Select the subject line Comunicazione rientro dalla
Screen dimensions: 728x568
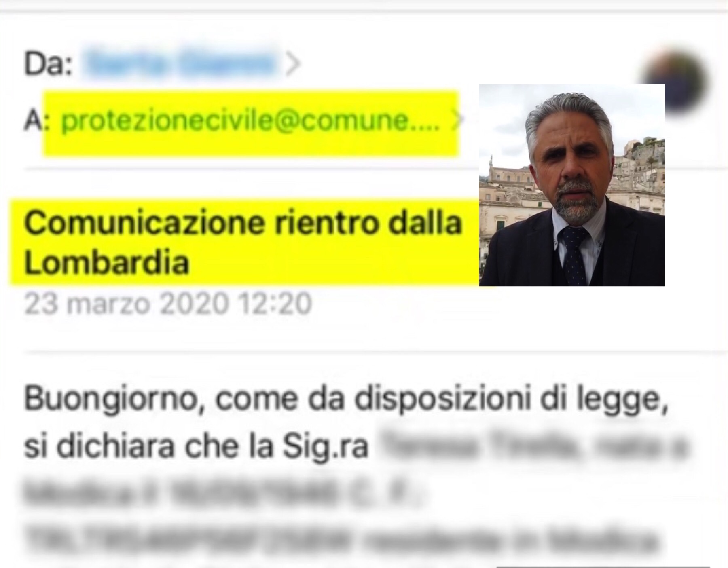coord(243,223)
